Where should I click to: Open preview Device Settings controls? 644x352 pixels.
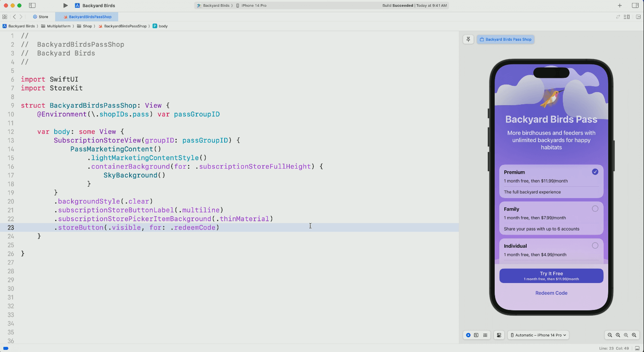499,335
